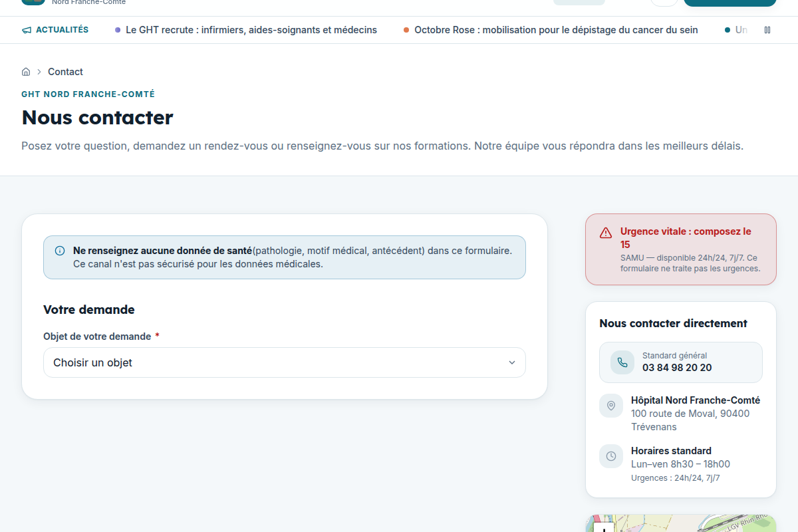Click the ACTUALITÉS label in ticker
The height and width of the screenshot is (532, 798).
click(x=62, y=30)
